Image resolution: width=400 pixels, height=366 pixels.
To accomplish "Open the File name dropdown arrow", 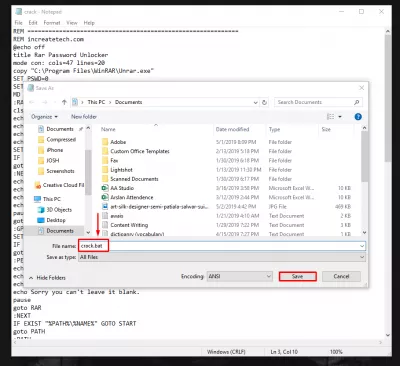I will click(x=362, y=246).
